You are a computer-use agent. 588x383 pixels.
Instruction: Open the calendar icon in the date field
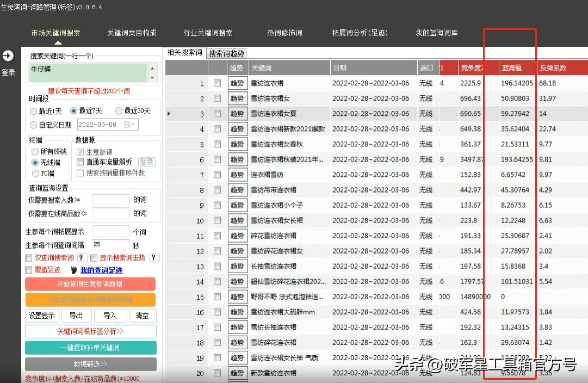[127, 124]
